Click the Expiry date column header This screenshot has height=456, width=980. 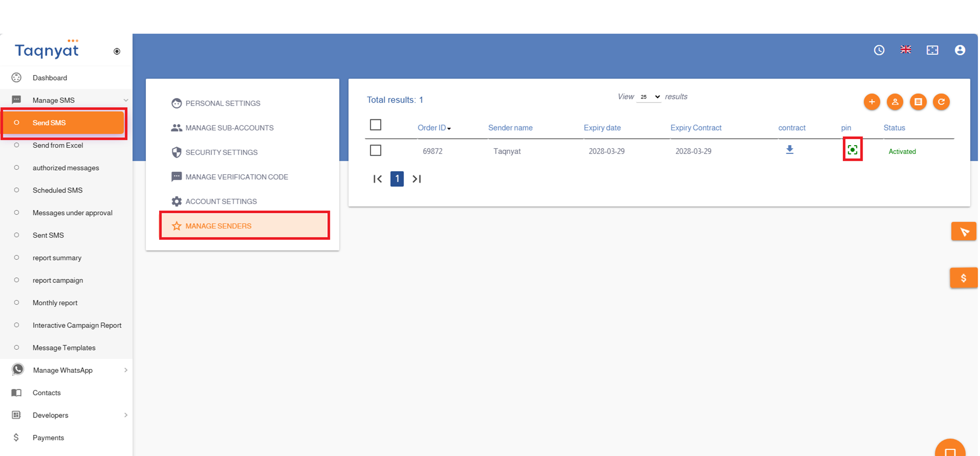(602, 128)
